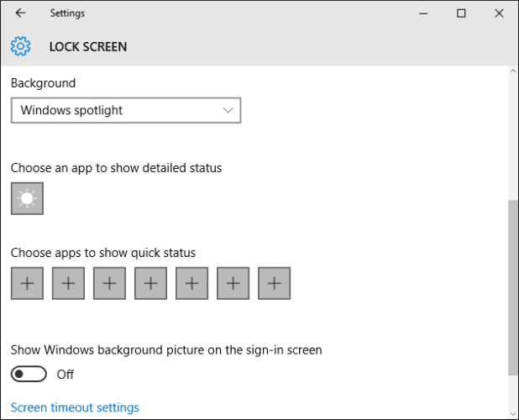Viewport: 519px width, 420px height.
Task: Enable Windows background picture on sign-in screen
Action: [29, 374]
